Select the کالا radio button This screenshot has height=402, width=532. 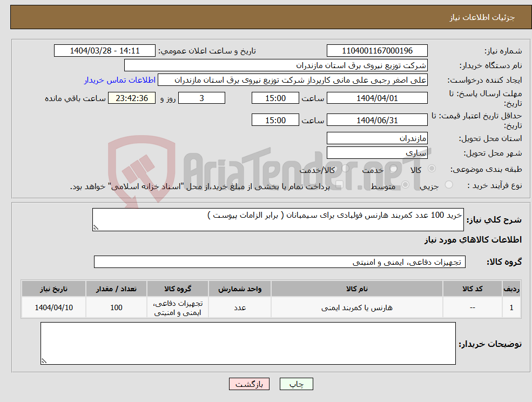tap(432, 169)
